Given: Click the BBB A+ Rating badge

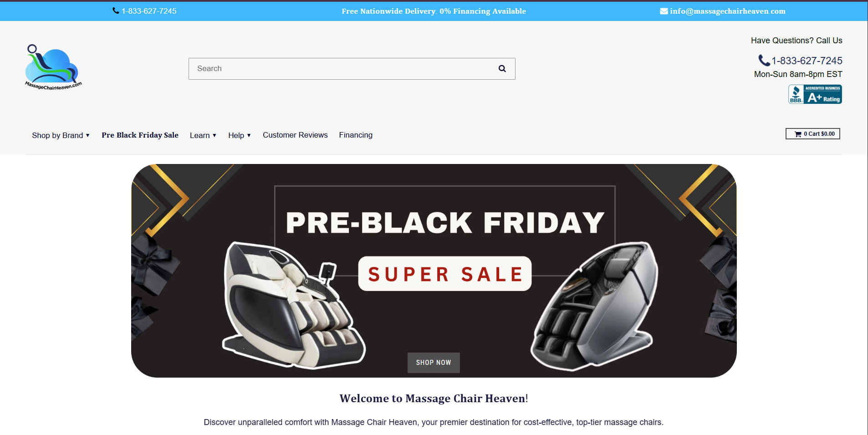Looking at the screenshot, I should coord(815,94).
